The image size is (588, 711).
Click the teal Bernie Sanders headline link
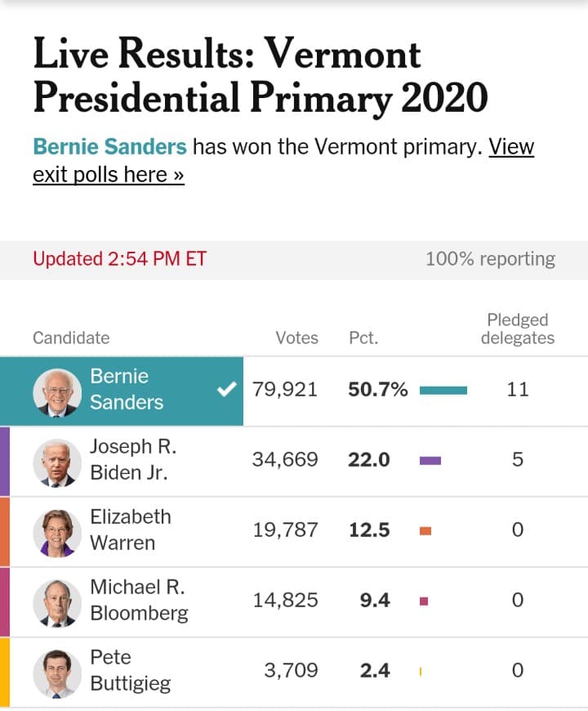[109, 146]
